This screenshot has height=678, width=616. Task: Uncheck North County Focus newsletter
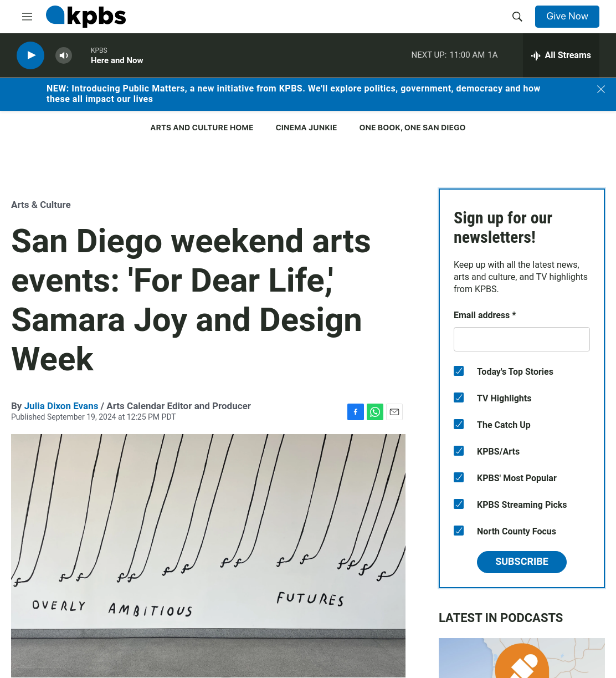(x=459, y=531)
